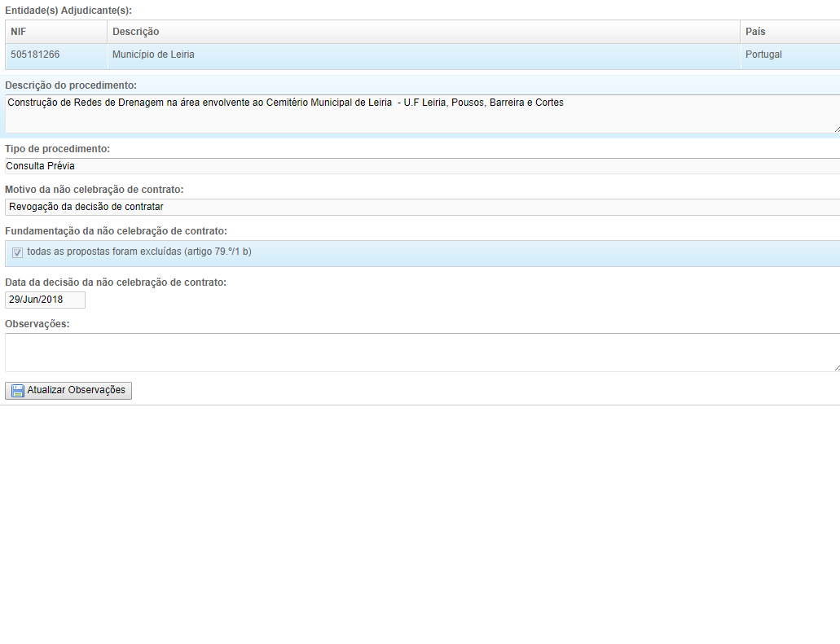The height and width of the screenshot is (644, 840).
Task: Click the 'Fundamentação da não celebração de contrato' label
Action: (116, 231)
